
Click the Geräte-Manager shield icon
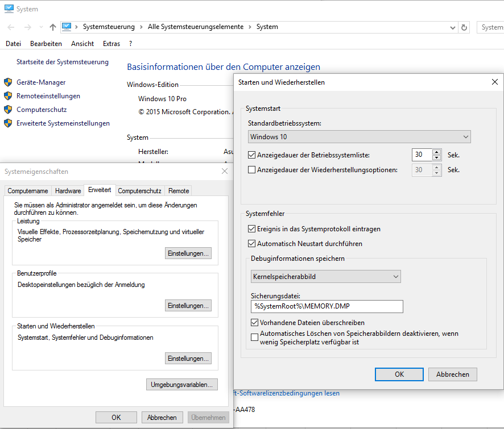point(8,82)
